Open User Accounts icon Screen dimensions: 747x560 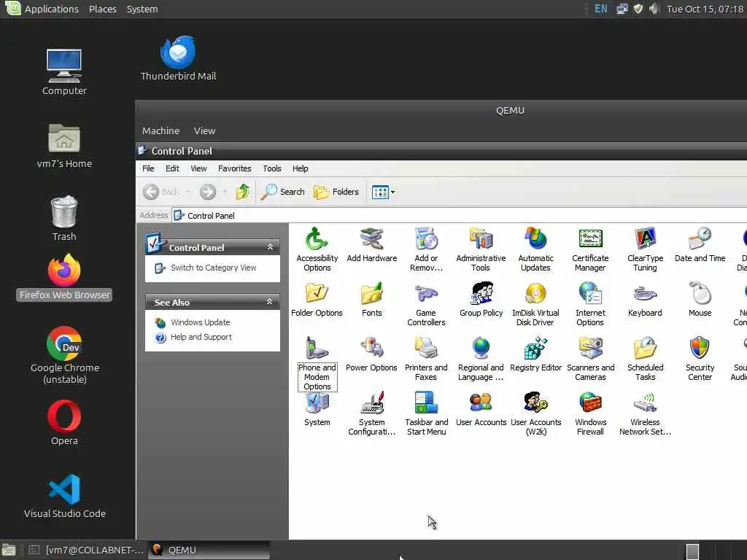click(481, 409)
